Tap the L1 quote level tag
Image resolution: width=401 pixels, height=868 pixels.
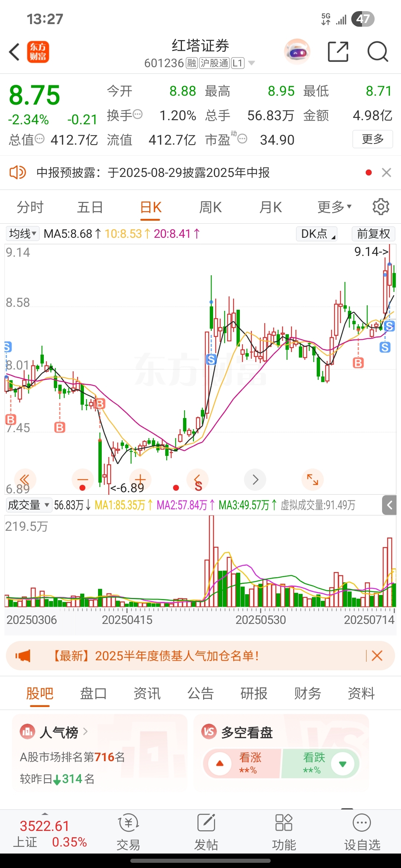pos(238,63)
